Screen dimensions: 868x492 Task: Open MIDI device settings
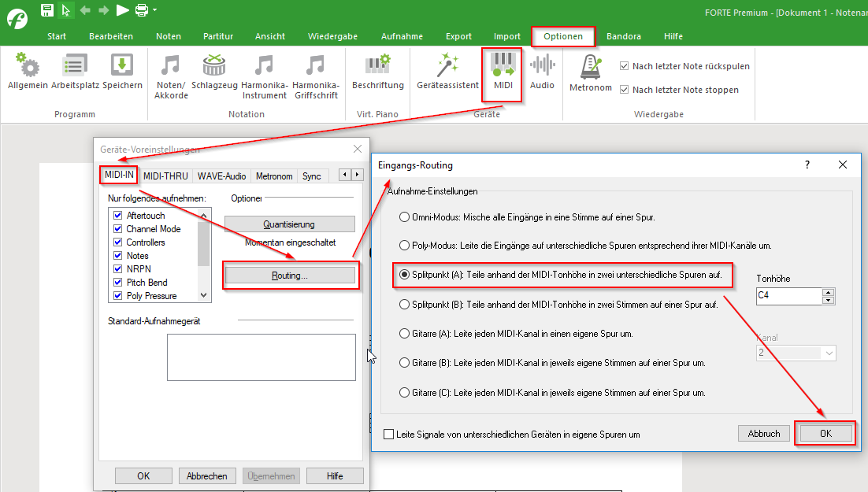coord(503,71)
